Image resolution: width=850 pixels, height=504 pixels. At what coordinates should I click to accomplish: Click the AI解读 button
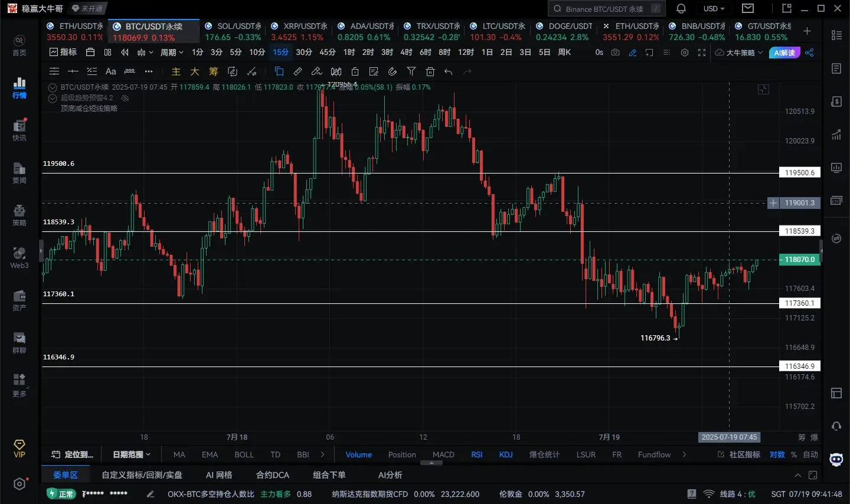[x=784, y=53]
